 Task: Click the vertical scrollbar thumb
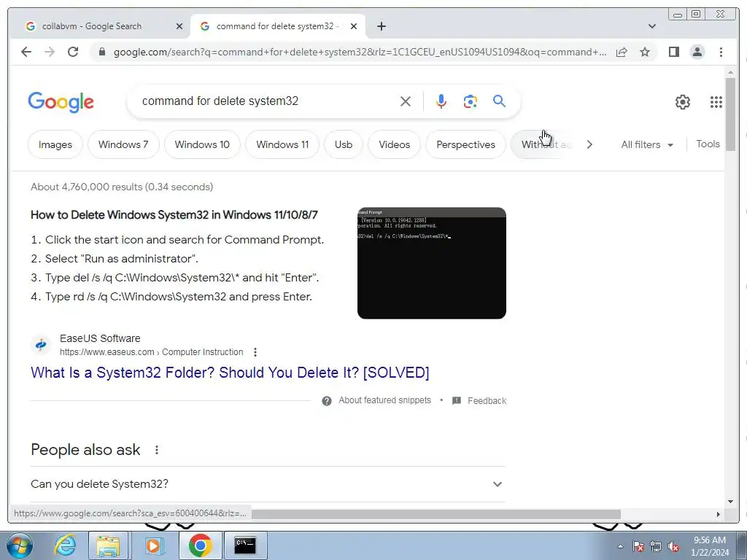tap(731, 114)
